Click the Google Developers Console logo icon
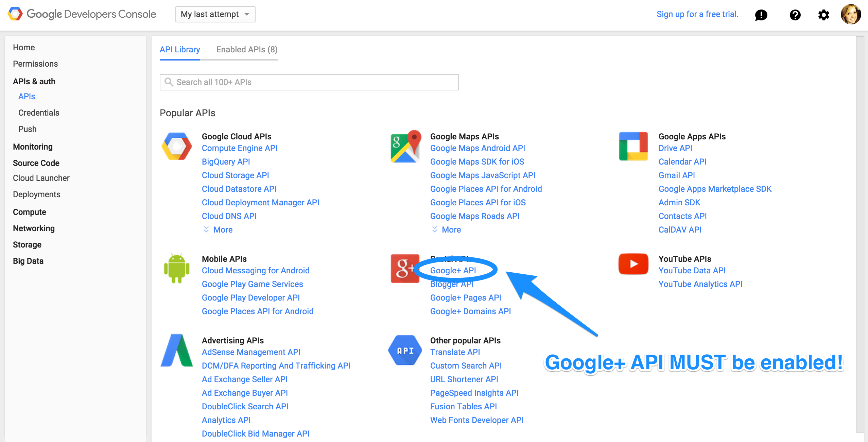 point(15,14)
